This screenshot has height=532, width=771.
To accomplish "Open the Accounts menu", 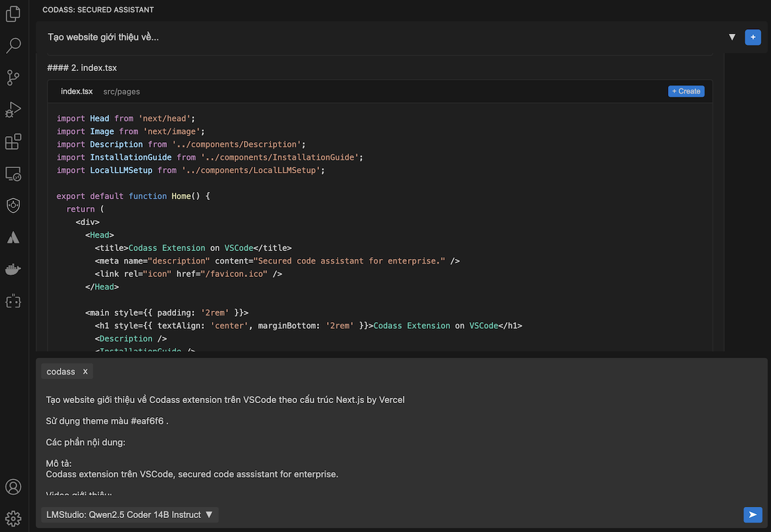I will coord(13,487).
